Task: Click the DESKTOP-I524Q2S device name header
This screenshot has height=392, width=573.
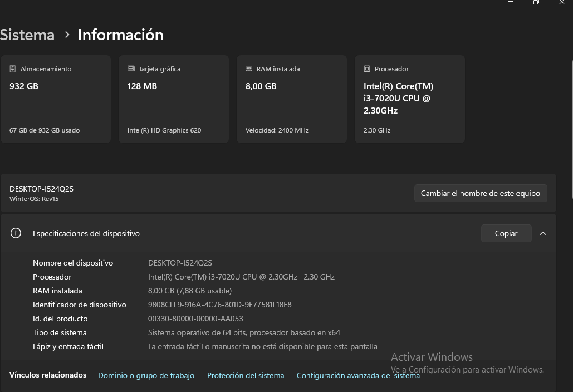Action: pos(41,189)
